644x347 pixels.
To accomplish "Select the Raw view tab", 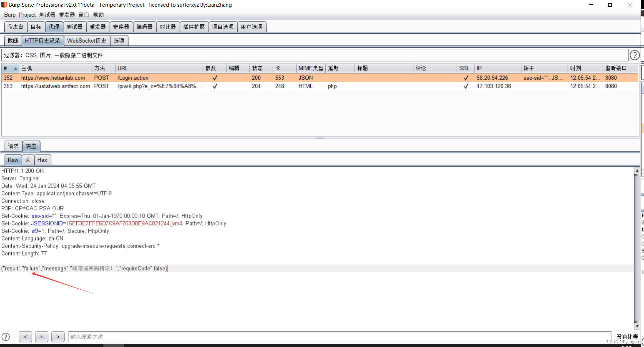I will 13,160.
